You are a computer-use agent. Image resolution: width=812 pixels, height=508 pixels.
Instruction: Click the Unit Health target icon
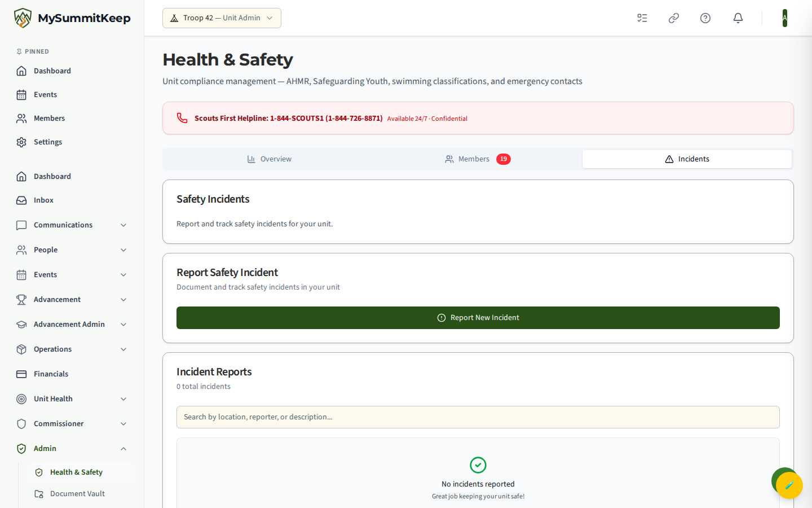point(21,399)
